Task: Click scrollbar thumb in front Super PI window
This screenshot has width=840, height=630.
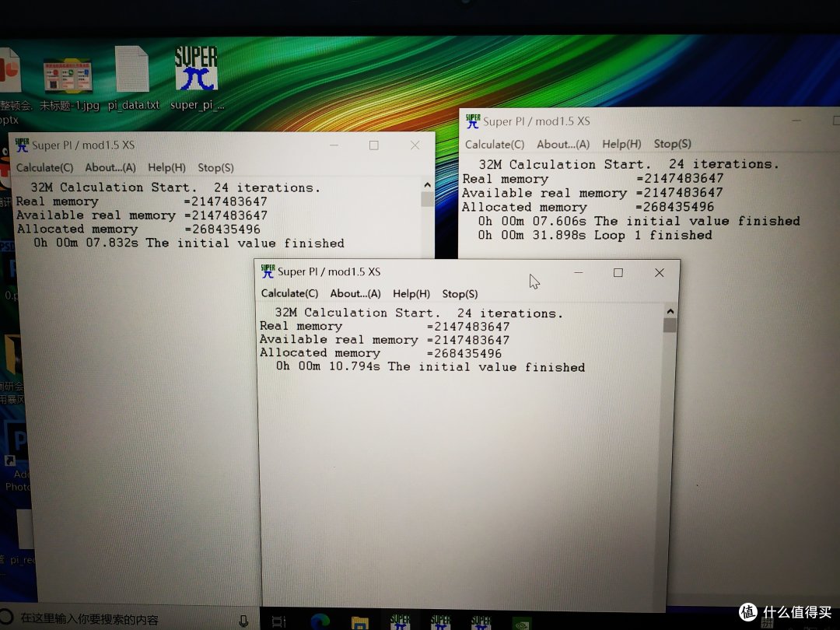Action: click(670, 325)
